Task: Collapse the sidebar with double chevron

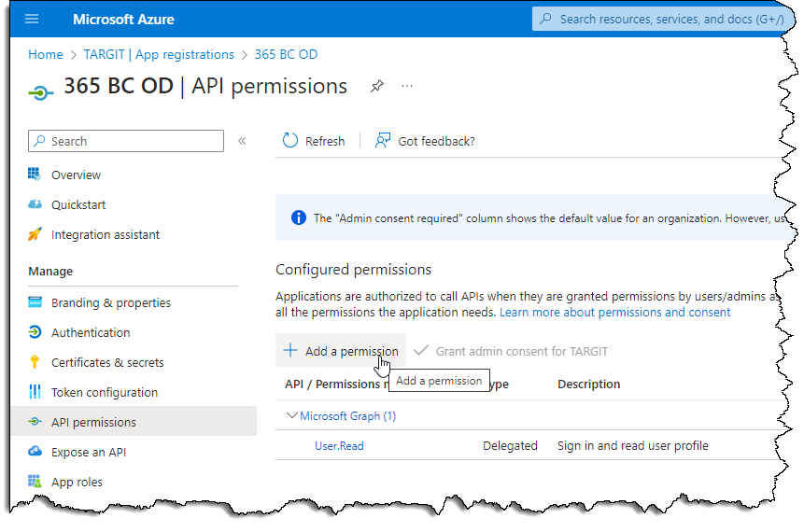Action: coord(242,141)
